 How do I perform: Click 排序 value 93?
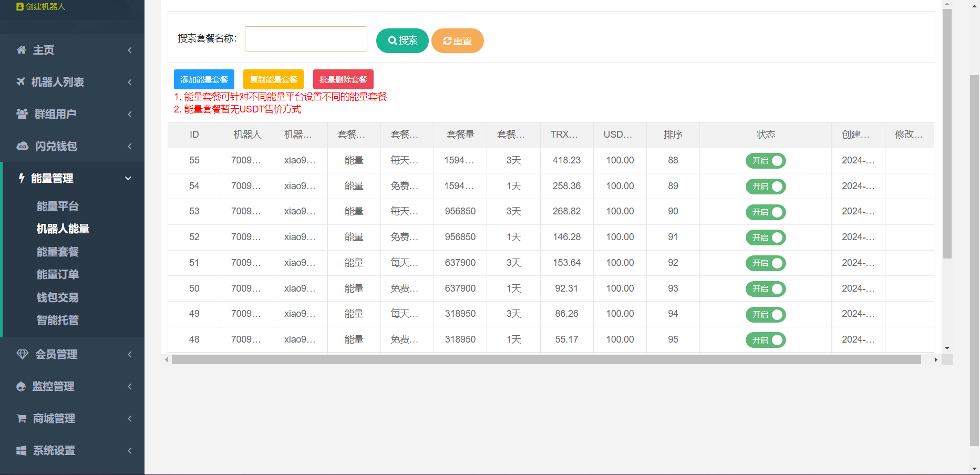click(x=673, y=288)
